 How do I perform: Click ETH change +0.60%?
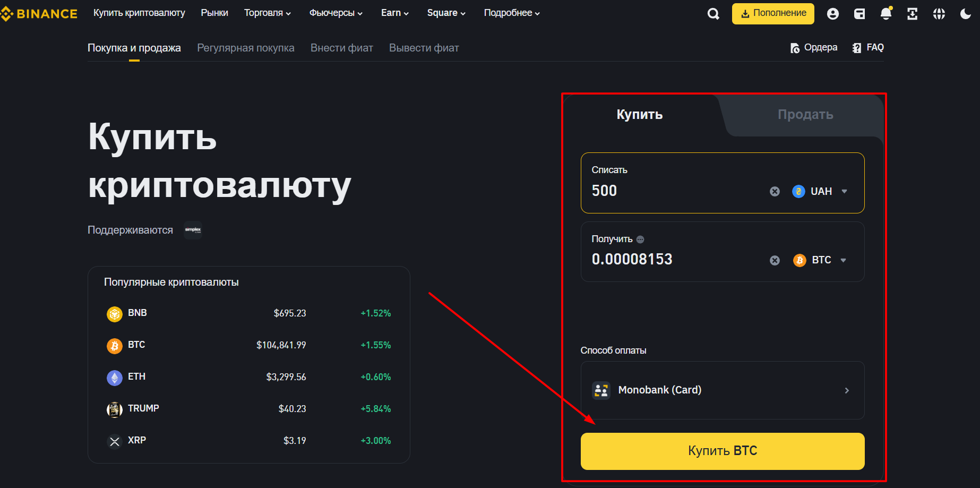pyautogui.click(x=376, y=377)
